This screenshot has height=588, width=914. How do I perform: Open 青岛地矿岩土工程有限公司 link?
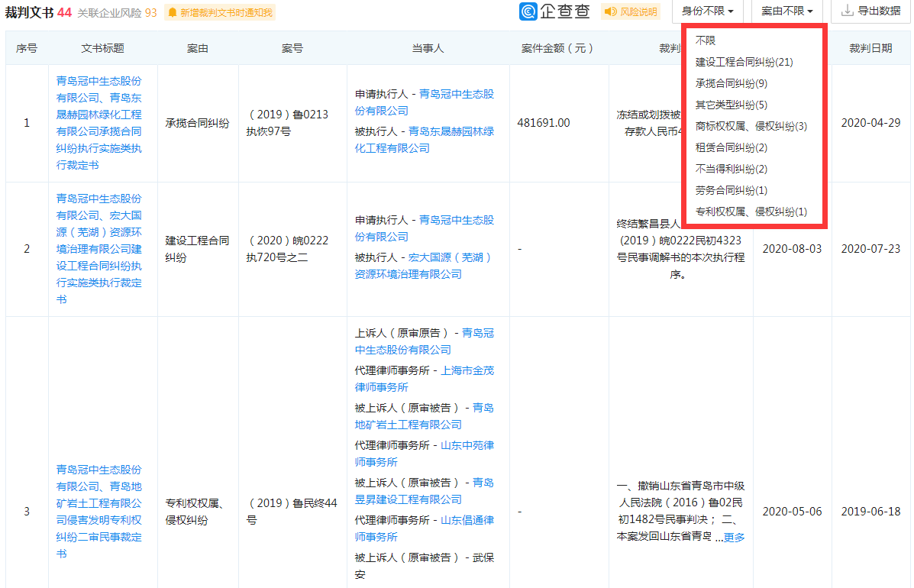(x=425, y=416)
